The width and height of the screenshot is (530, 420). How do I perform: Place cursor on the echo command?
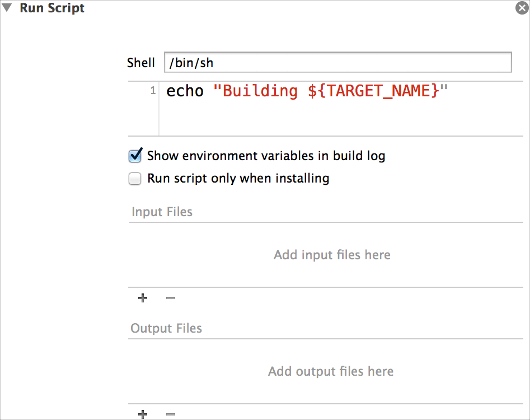pos(185,91)
